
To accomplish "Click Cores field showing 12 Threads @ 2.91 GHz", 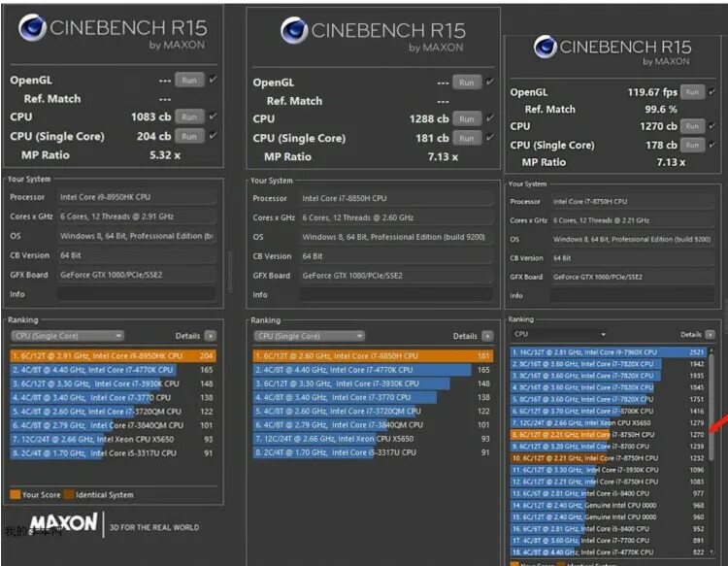I will tap(137, 216).
